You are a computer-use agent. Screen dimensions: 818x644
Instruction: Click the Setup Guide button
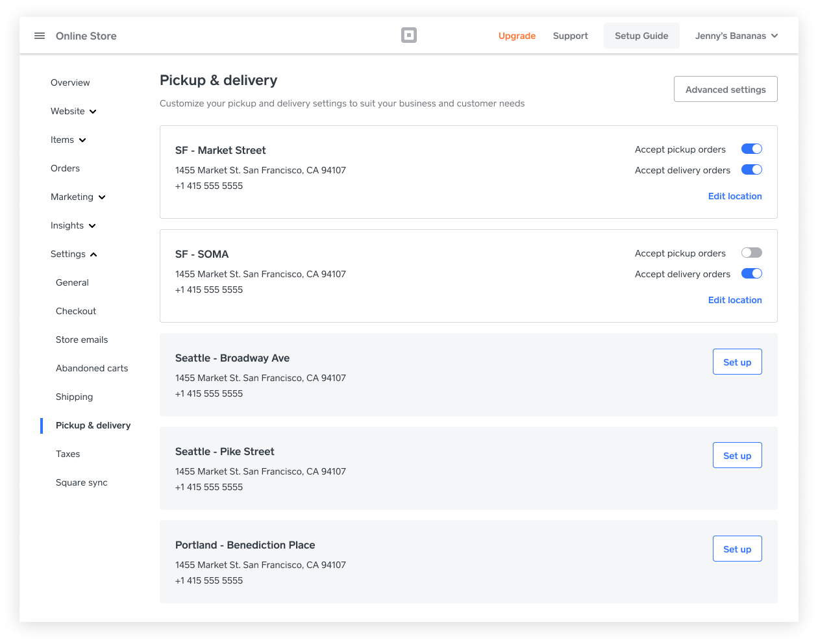(x=641, y=36)
